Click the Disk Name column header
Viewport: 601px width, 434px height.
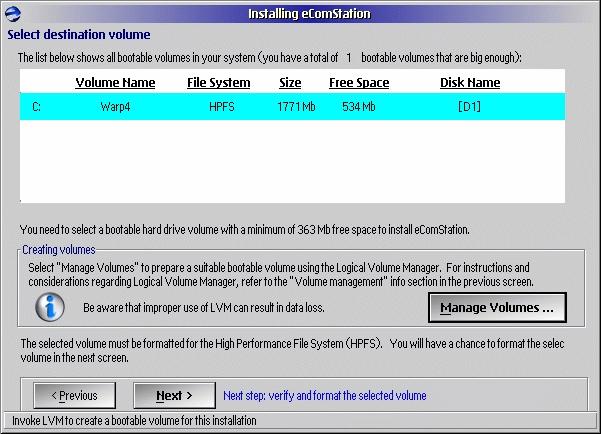pos(469,82)
